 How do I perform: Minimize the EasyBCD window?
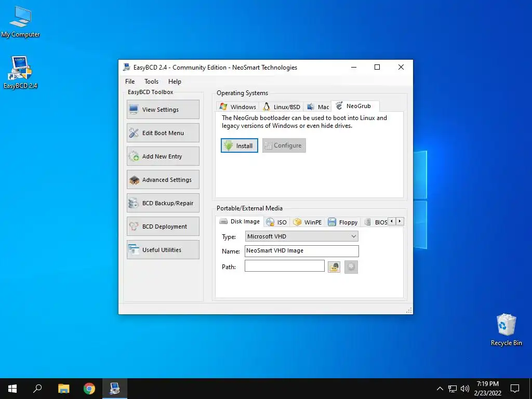[x=353, y=67]
